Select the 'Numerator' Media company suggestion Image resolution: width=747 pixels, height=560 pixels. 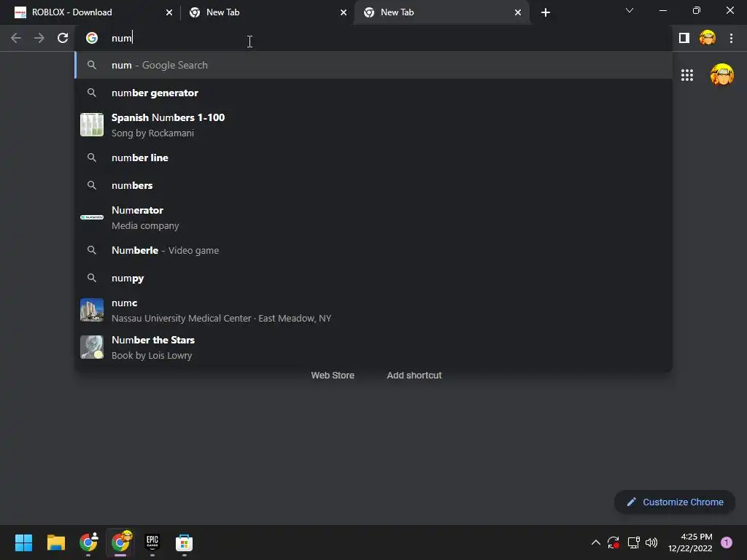373,217
